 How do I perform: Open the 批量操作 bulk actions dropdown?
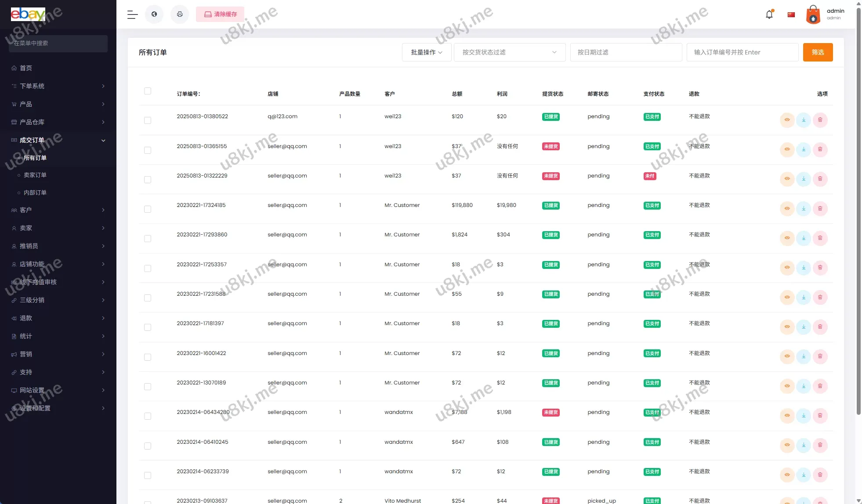click(426, 52)
